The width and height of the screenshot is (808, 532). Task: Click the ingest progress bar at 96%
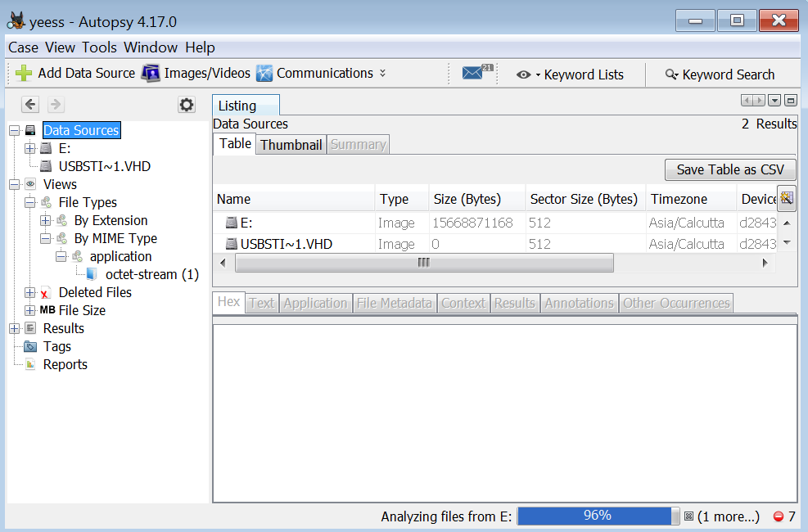tap(598, 516)
